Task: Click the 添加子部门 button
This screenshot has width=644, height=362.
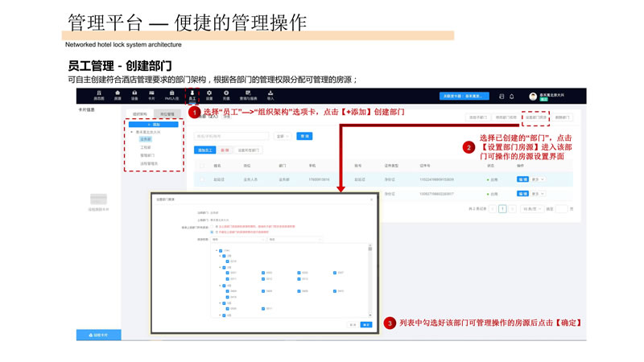Action: (x=478, y=117)
